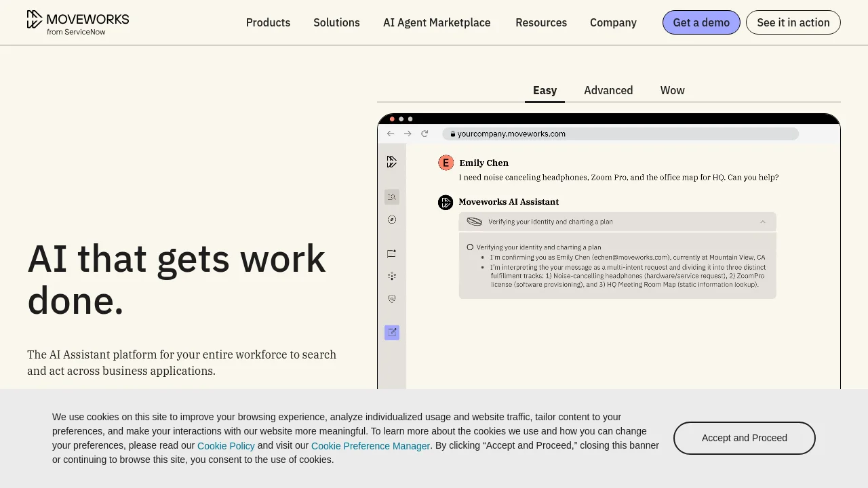
Task: Click the Moveworks logo in the header
Action: click(x=78, y=22)
